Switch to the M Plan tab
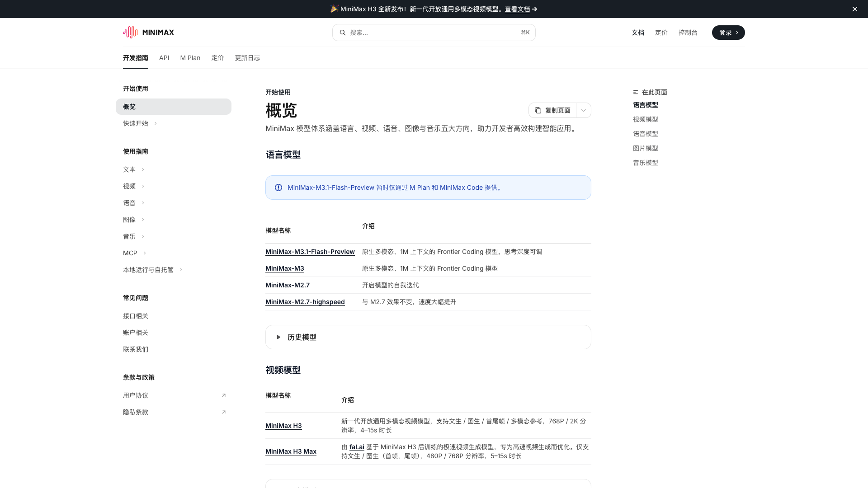Viewport: 868px width, 488px height. click(x=190, y=58)
